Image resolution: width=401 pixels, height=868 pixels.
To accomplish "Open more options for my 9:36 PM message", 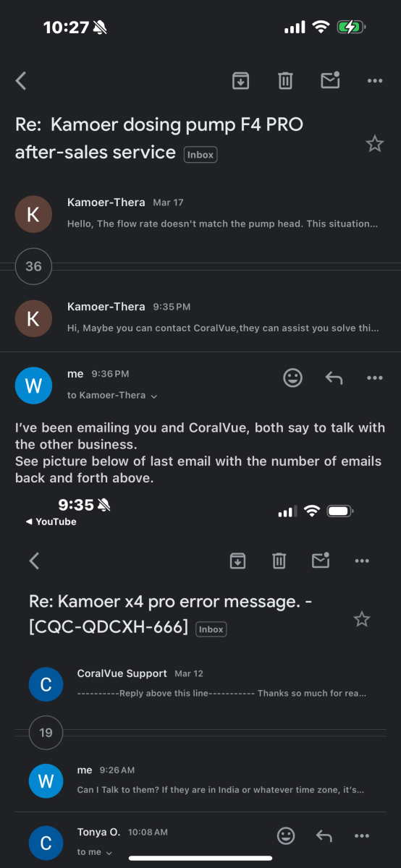I will 375,378.
